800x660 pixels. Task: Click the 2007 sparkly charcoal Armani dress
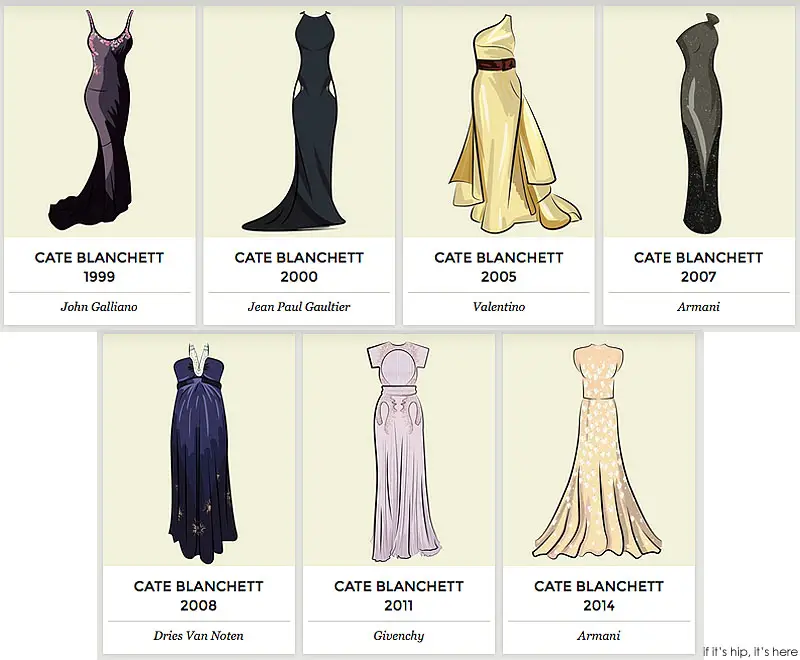pos(699,123)
